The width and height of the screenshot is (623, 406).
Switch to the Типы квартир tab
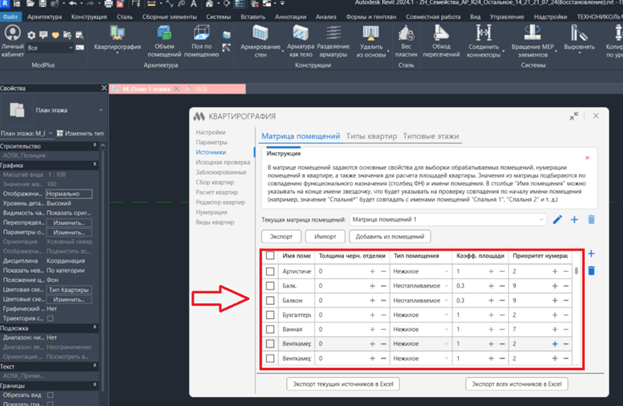tap(371, 136)
